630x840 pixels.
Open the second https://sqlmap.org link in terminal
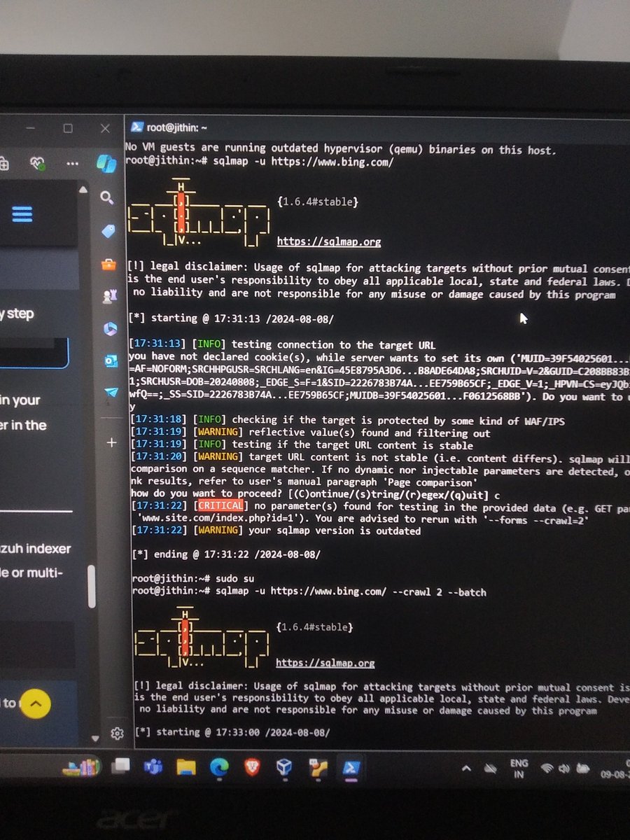click(325, 663)
